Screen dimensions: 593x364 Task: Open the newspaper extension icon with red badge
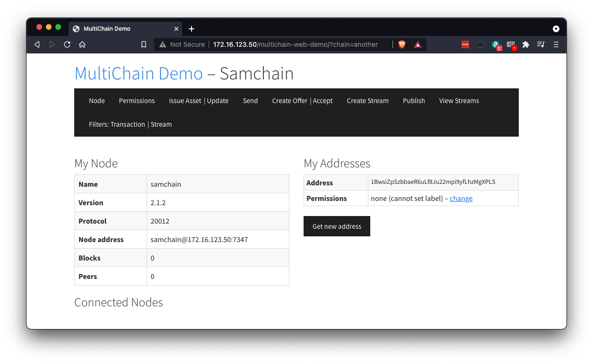[x=511, y=45]
